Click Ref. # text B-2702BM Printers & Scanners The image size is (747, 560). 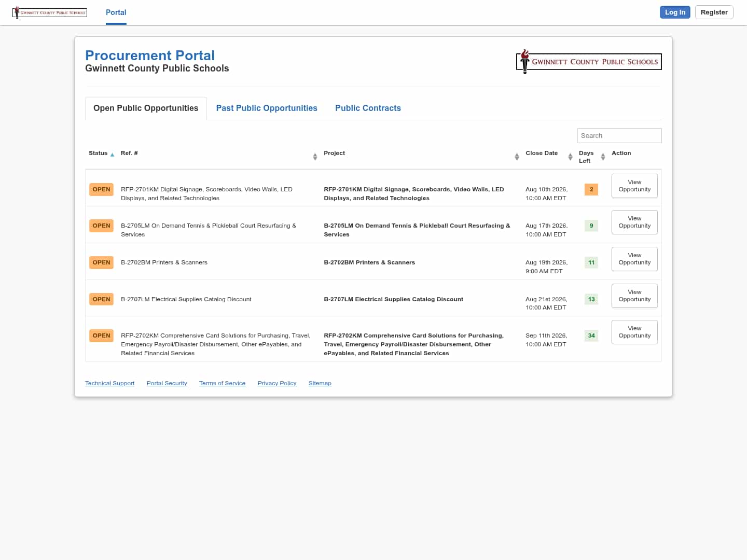[x=164, y=262]
